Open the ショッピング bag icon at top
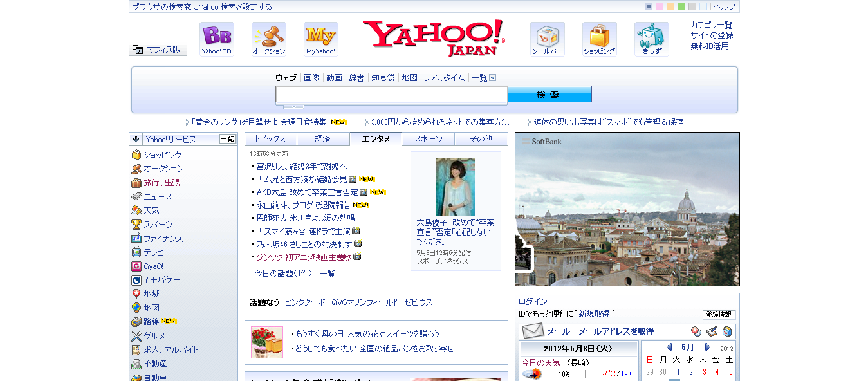 point(600,39)
